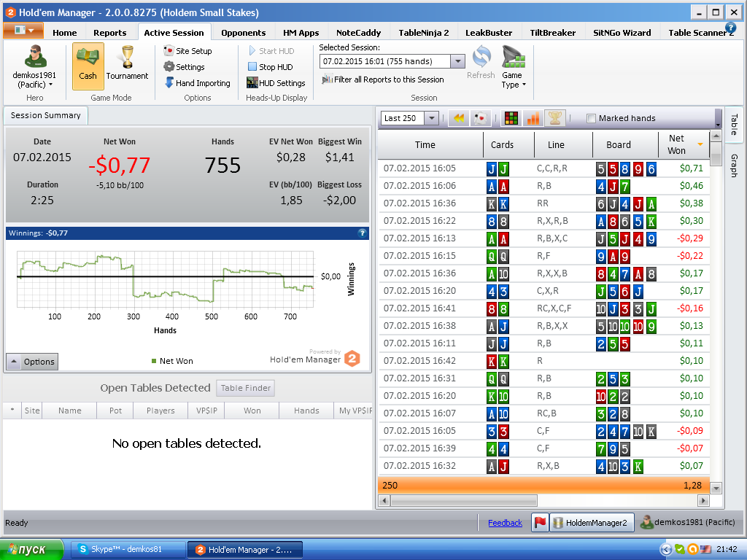This screenshot has height=560, width=747.
Task: Switch to the Home tab
Action: 65,33
